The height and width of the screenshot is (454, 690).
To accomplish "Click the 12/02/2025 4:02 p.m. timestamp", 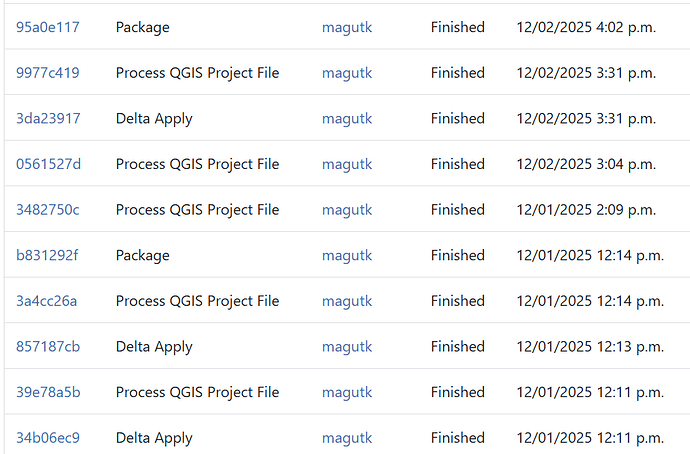I will click(x=586, y=27).
